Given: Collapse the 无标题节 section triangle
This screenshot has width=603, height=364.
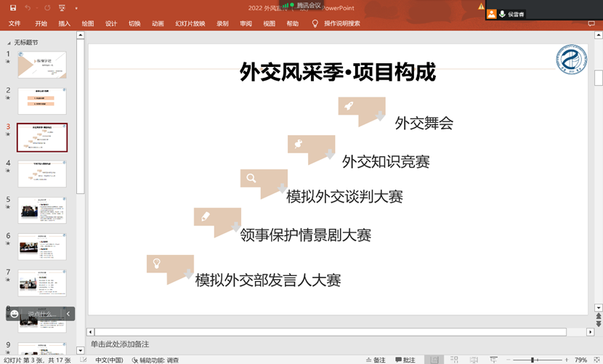Looking at the screenshot, I should tap(9, 43).
